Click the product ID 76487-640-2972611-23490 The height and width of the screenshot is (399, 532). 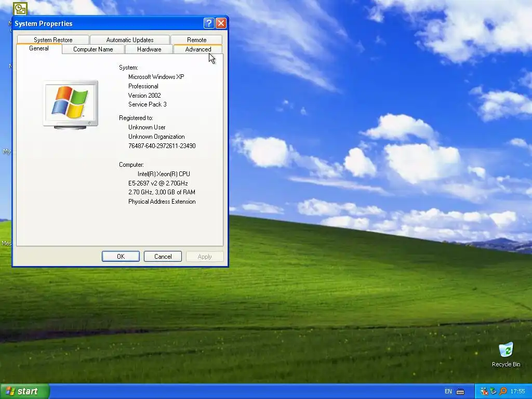pyautogui.click(x=162, y=146)
